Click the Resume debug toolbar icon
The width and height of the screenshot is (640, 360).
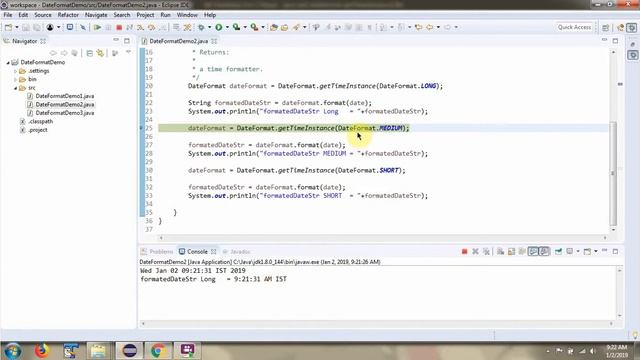coord(97,27)
